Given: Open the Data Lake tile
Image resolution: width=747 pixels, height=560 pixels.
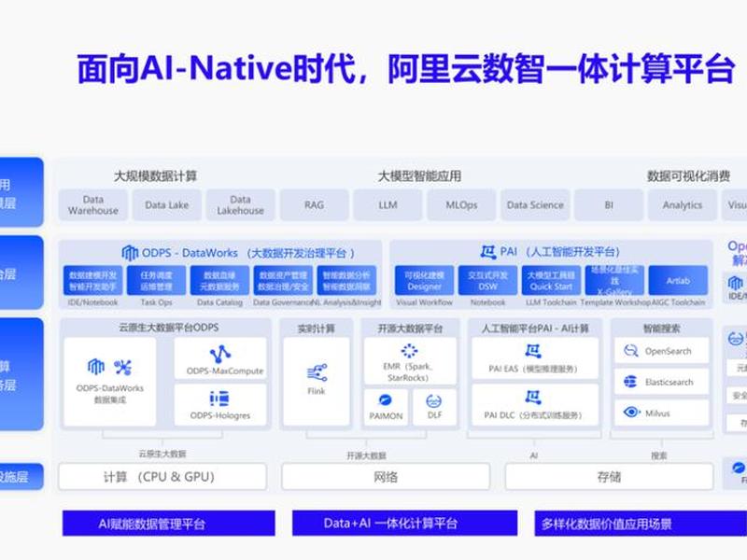Looking at the screenshot, I should 167,204.
